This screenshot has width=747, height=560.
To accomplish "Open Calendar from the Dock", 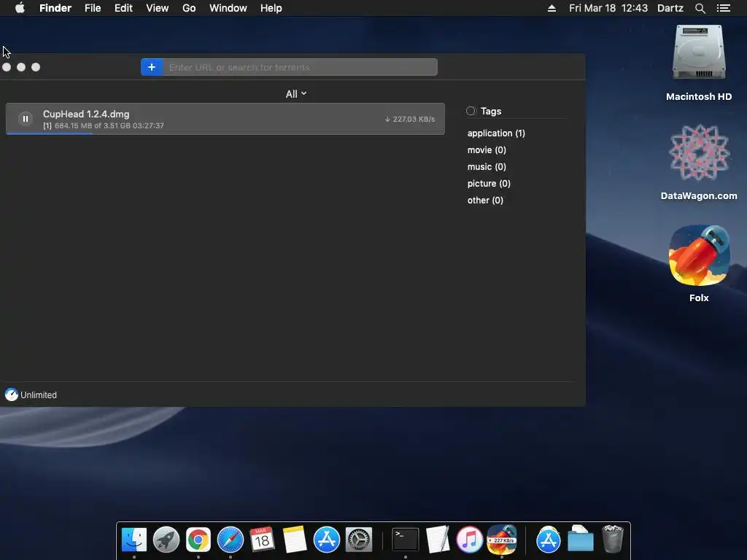I will 262,540.
